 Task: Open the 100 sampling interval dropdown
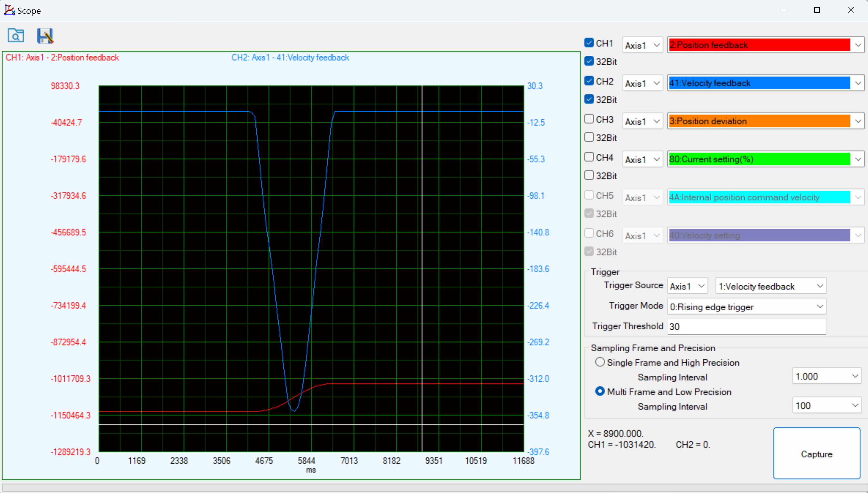855,406
